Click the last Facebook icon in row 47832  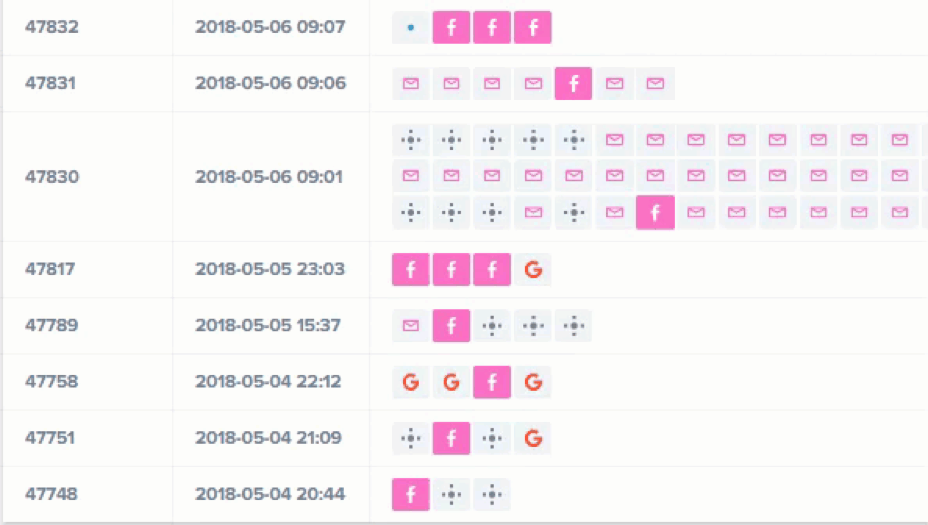click(x=533, y=28)
